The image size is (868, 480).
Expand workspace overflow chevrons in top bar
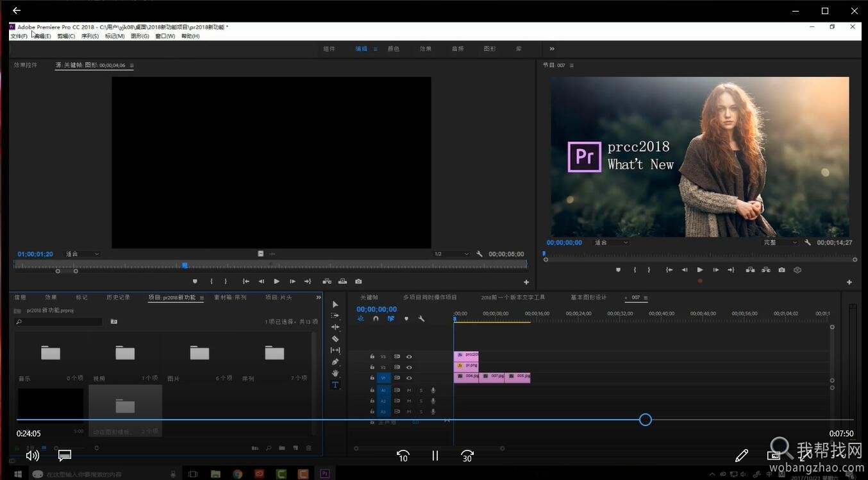(x=552, y=49)
